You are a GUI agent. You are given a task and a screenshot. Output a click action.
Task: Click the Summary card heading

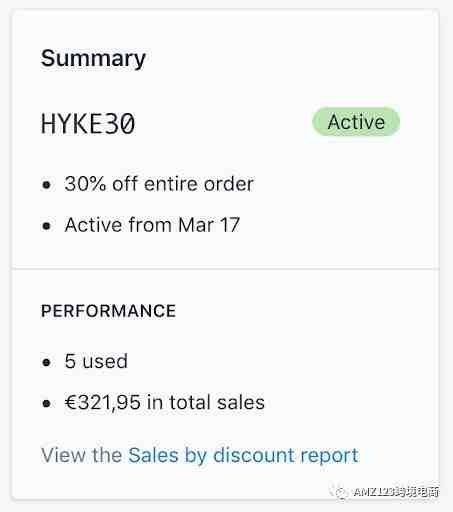tap(93, 59)
